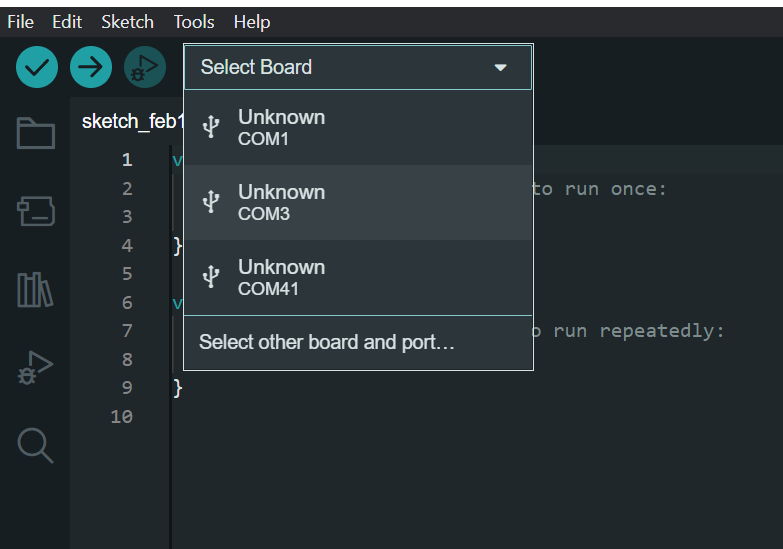Click line number 10 in editor gutter
This screenshot has width=783, height=549.
click(121, 416)
